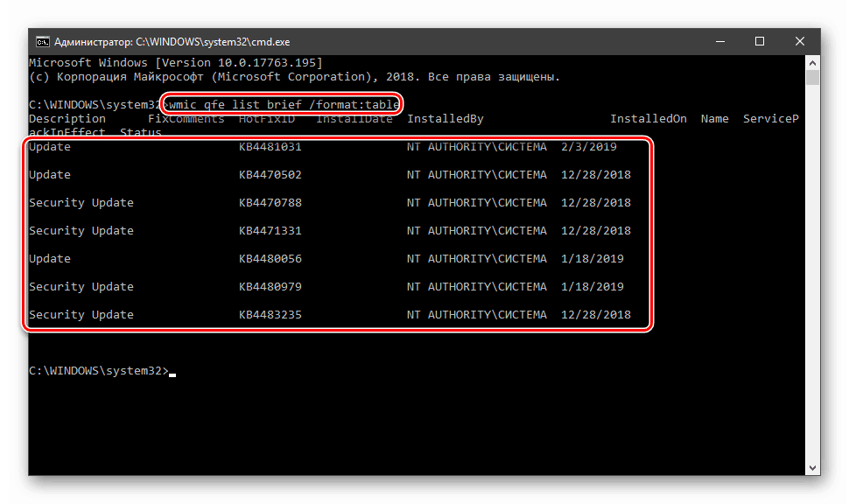Screen dimensions: 849x504
Task: Click the bottom 'C:\WINDOWS\system32>' prompt
Action: [99, 371]
